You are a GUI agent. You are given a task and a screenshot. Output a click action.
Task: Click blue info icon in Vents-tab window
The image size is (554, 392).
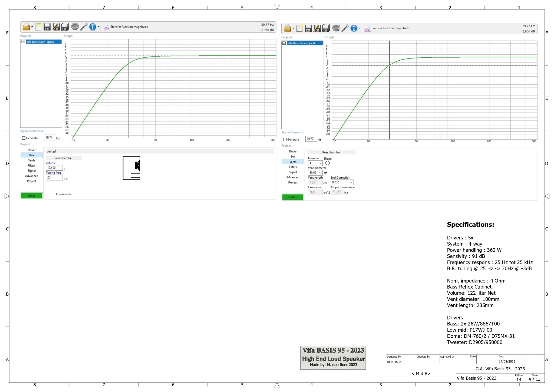click(x=354, y=28)
